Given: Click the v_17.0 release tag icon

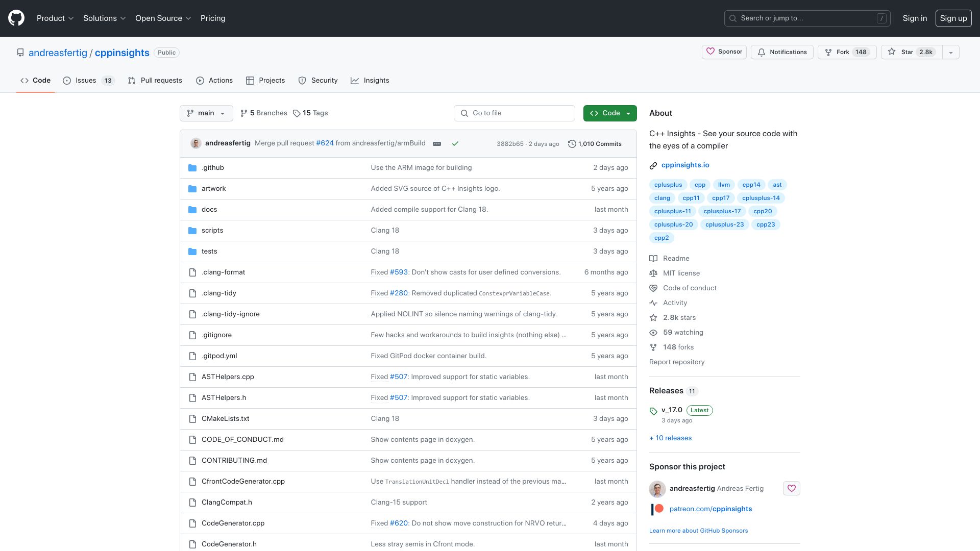Looking at the screenshot, I should 653,411.
